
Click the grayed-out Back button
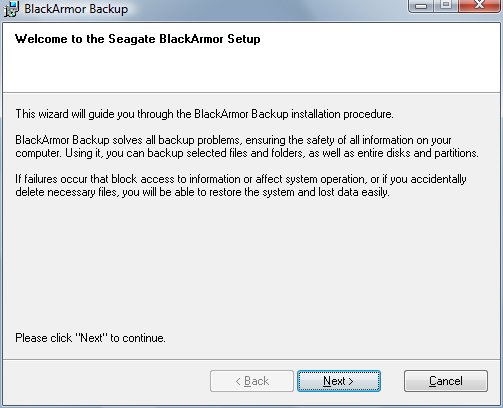coord(252,381)
